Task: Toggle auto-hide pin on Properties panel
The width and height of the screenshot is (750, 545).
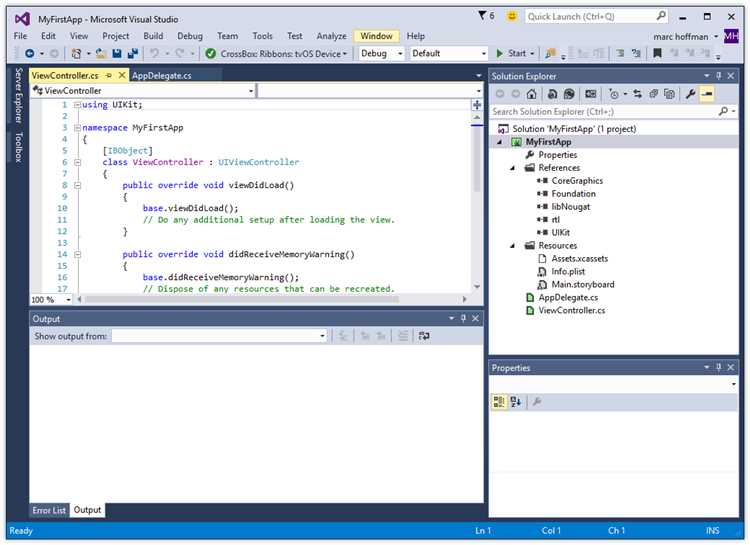Action: pos(718,367)
